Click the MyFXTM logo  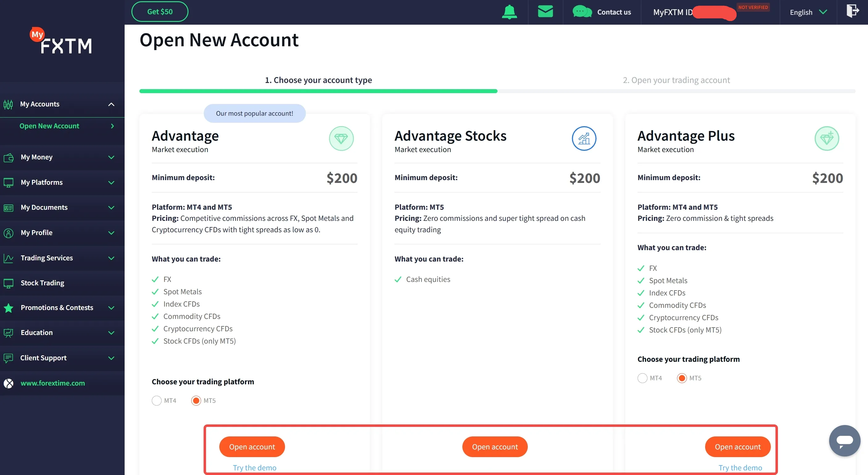click(x=61, y=41)
